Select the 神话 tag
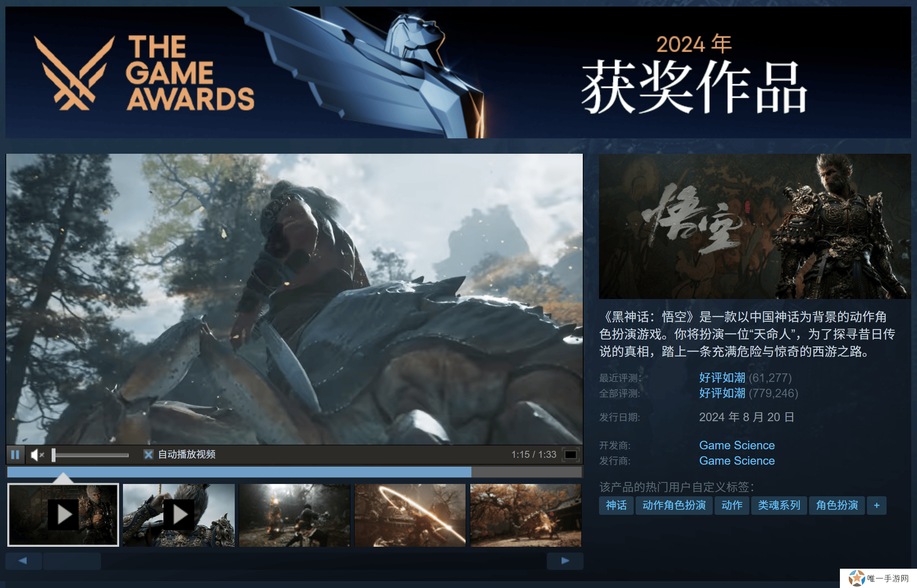The image size is (917, 588). [x=616, y=505]
